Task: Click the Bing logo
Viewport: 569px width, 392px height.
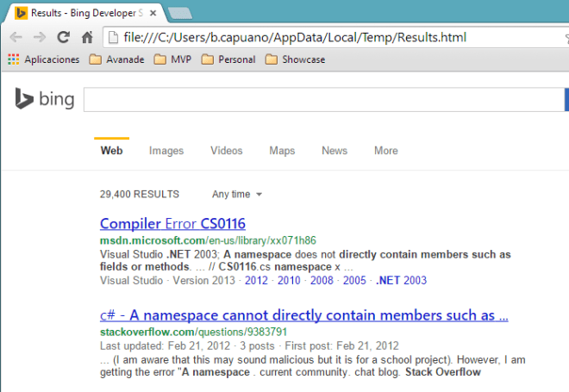Action: click(x=44, y=100)
